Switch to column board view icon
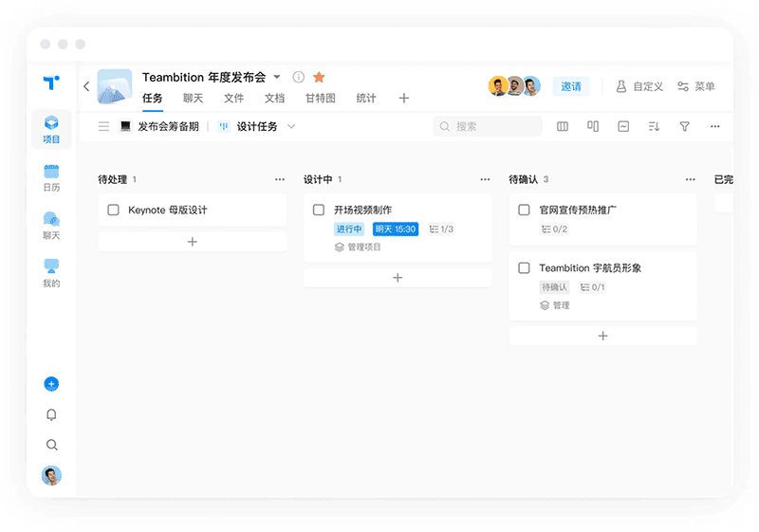Image resolution: width=759 pixels, height=532 pixels. tap(563, 127)
